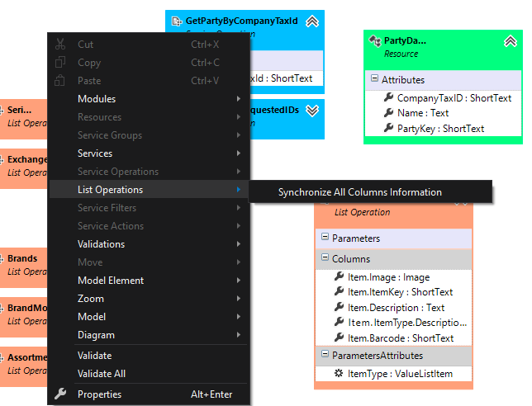Select the Item.ItemKey : ShortText column
Image resolution: width=532 pixels, height=406 pixels.
coord(400,292)
